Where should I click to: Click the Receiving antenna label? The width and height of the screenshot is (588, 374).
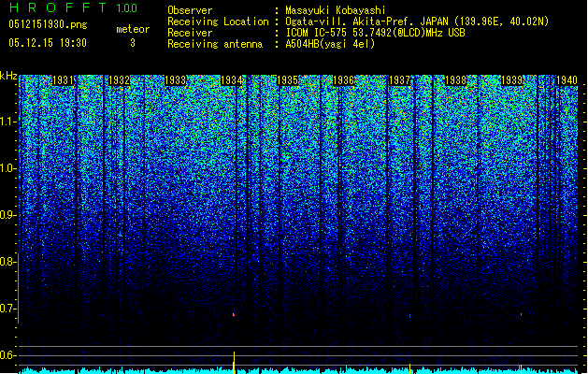pyautogui.click(x=215, y=44)
